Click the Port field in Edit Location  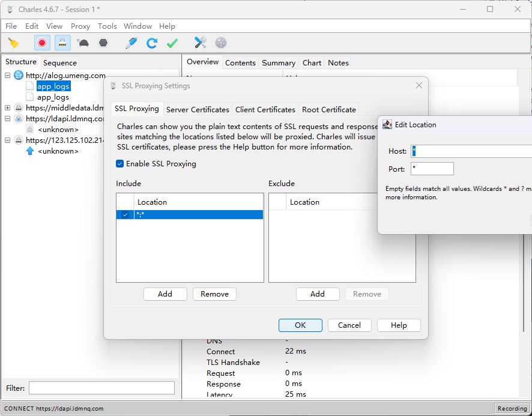(432, 169)
